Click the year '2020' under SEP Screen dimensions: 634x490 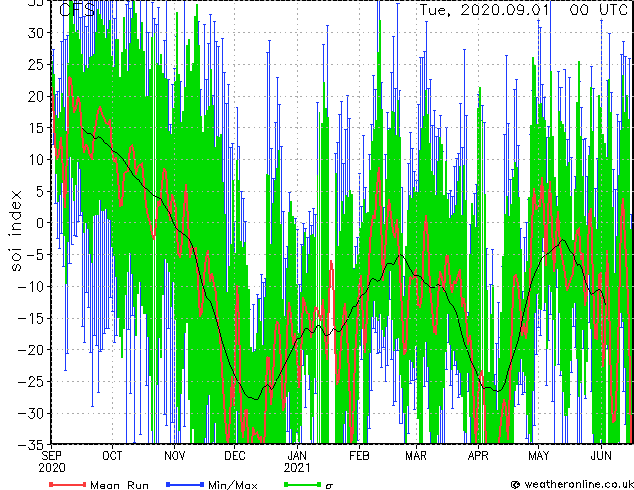click(52, 468)
